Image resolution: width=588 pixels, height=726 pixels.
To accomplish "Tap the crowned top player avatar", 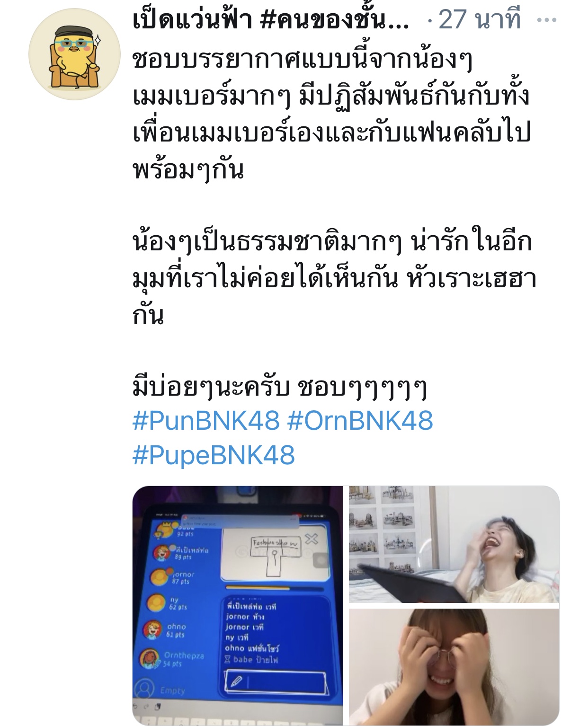I will point(165,530).
